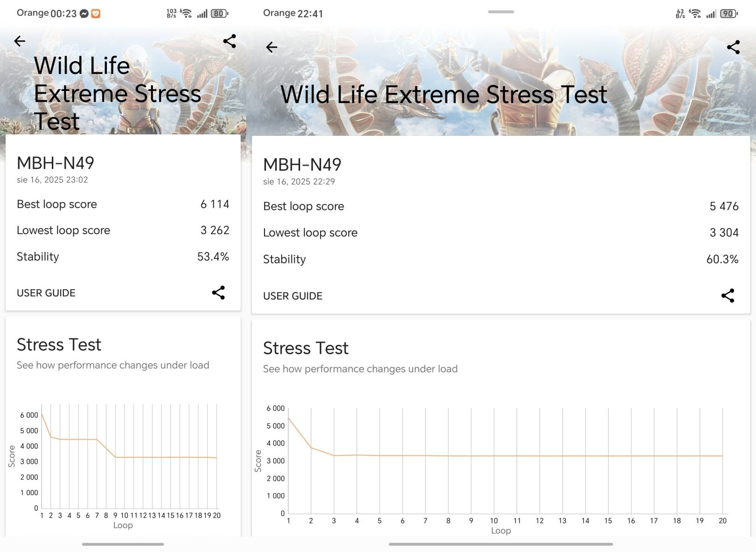Tap the signal bars beside the 80 battery
756x552 pixels.
pos(202,14)
